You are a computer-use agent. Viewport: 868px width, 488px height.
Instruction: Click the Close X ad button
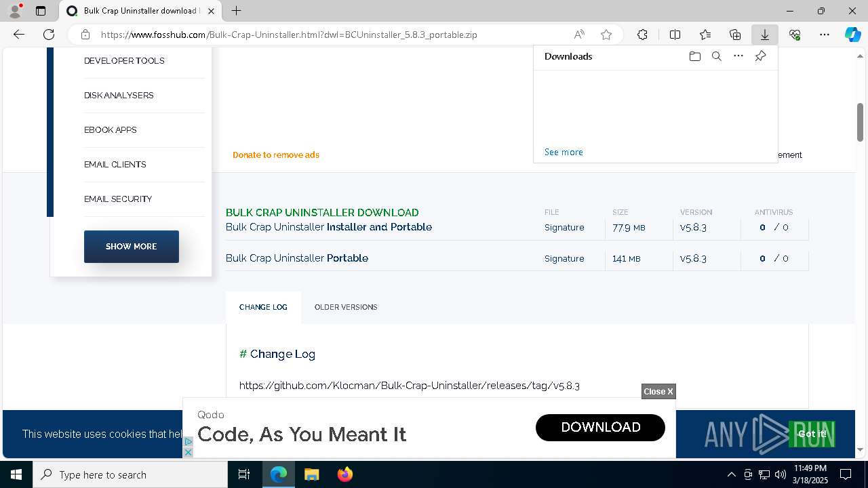pyautogui.click(x=658, y=391)
